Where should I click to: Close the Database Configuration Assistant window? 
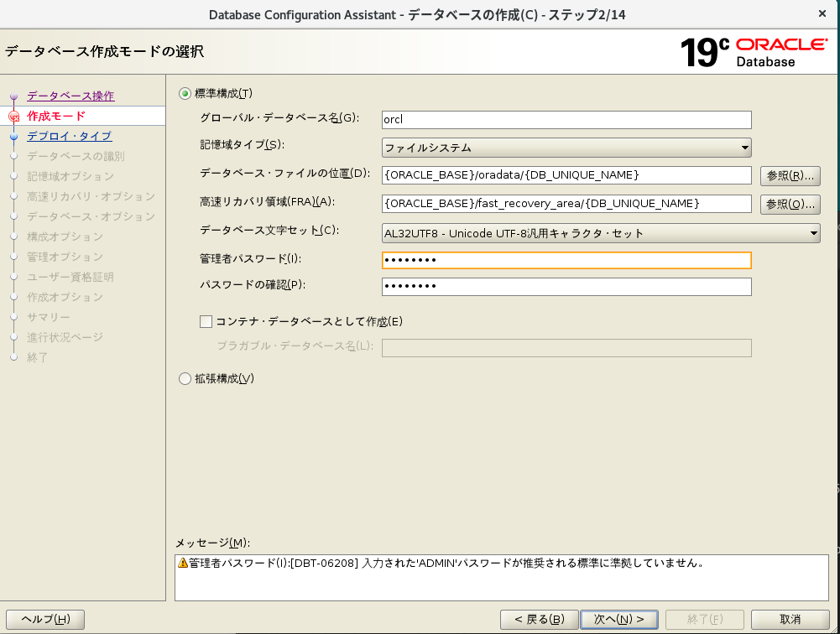click(822, 13)
